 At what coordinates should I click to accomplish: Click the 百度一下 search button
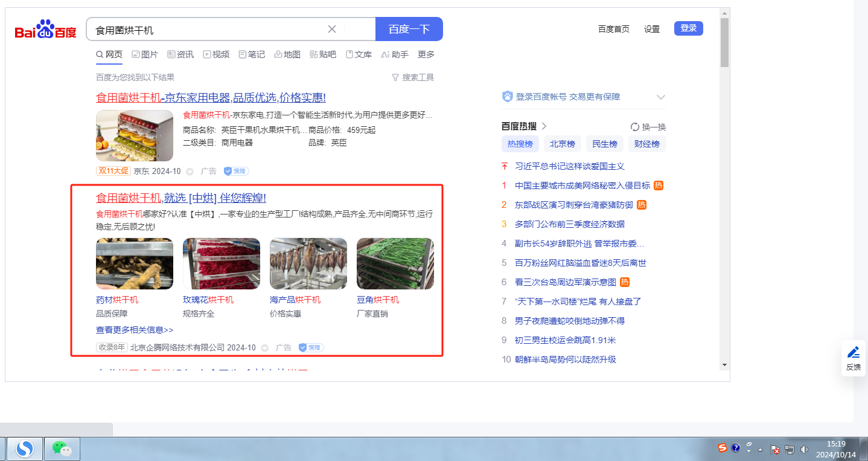[409, 29]
